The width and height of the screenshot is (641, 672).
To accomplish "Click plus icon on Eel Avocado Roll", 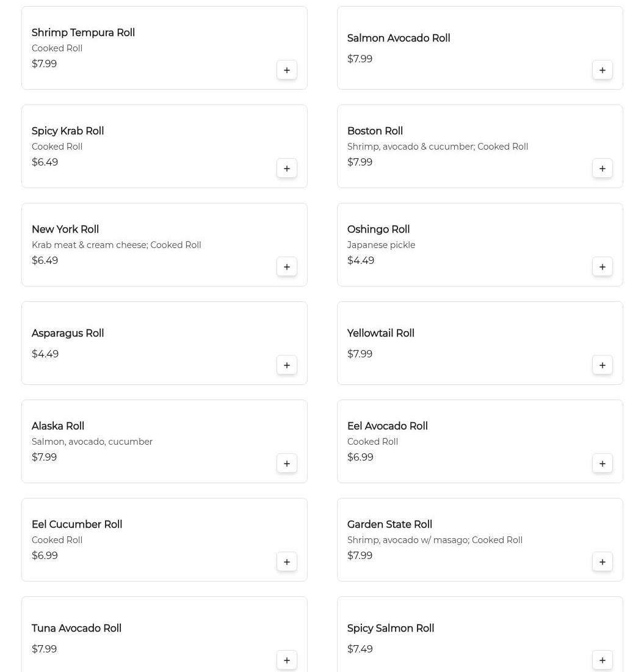I will (x=603, y=464).
